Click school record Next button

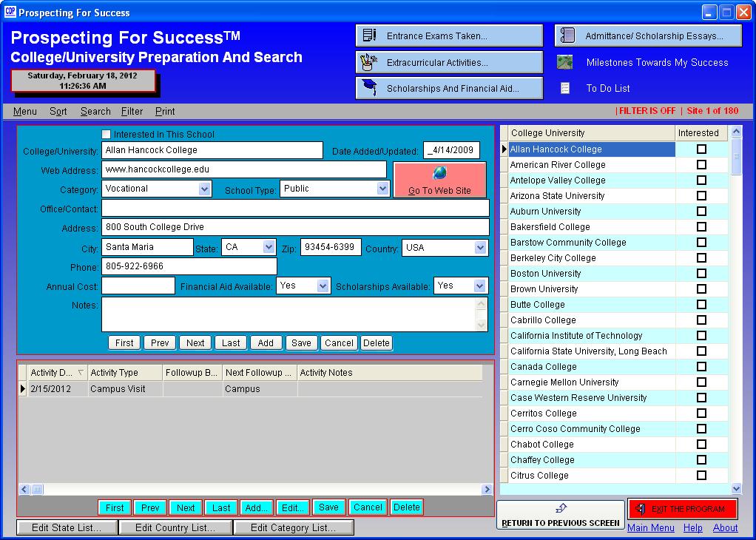tap(195, 342)
